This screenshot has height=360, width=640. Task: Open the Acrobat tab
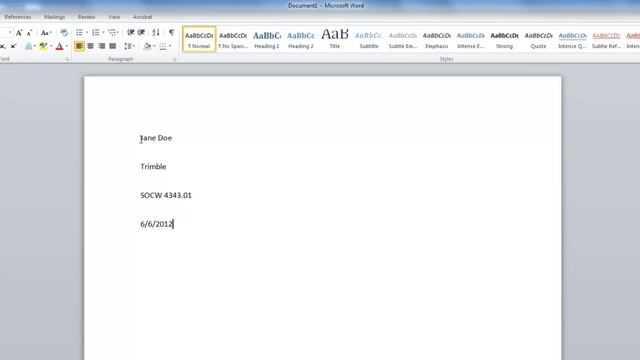click(142, 17)
